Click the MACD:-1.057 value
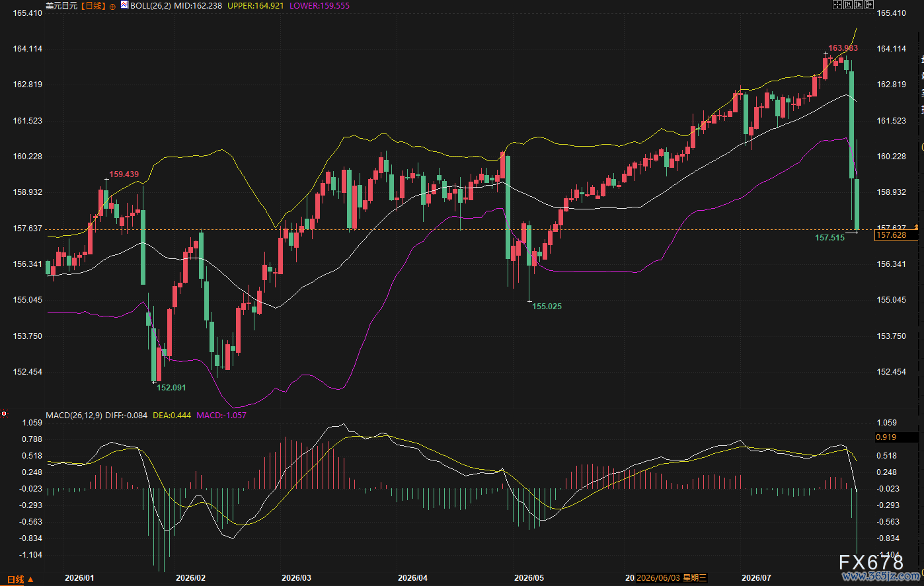The height and width of the screenshot is (586, 924). (x=221, y=416)
